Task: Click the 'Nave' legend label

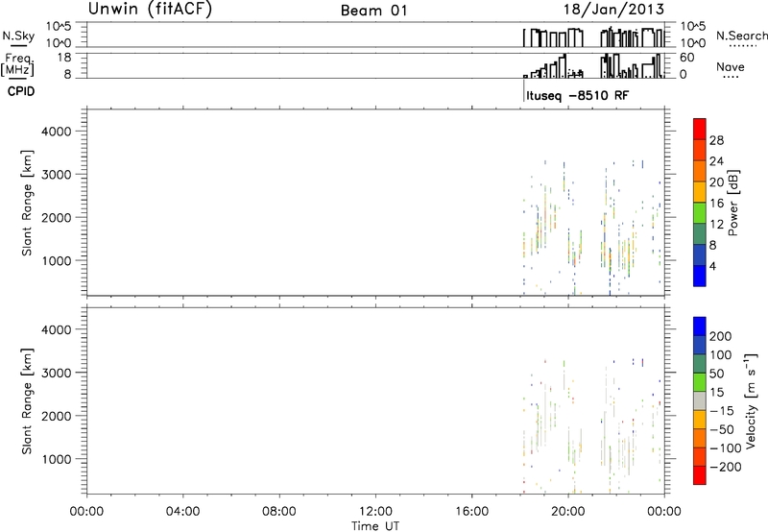Action: click(x=731, y=67)
